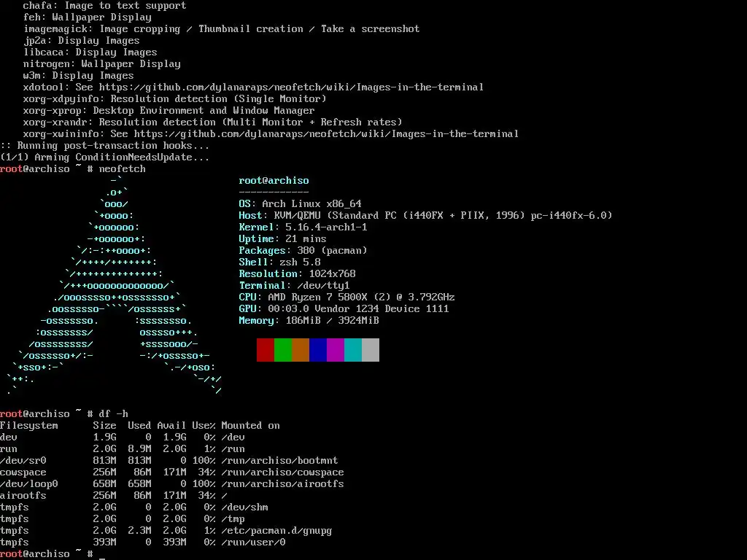The height and width of the screenshot is (560, 747).
Task: Click 'Running post-transaction hooks...' line
Action: click(x=105, y=146)
